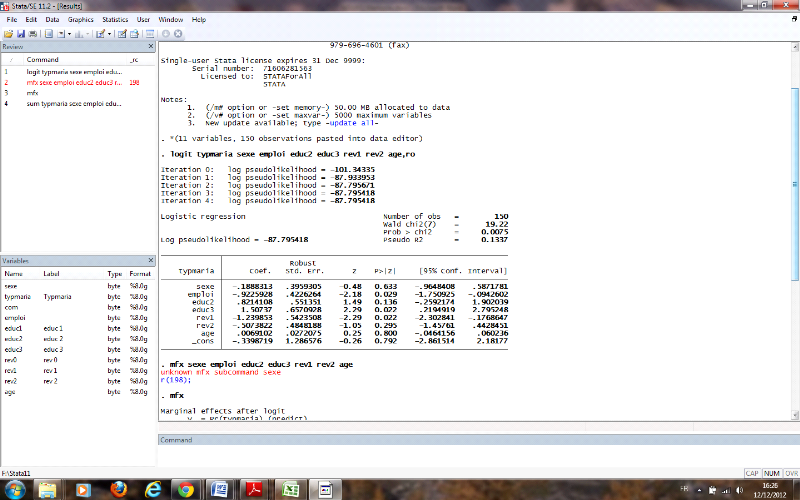Viewport: 800px width, 500px height.
Task: Open the Data Editor toolbar icon
Action: 123,33
